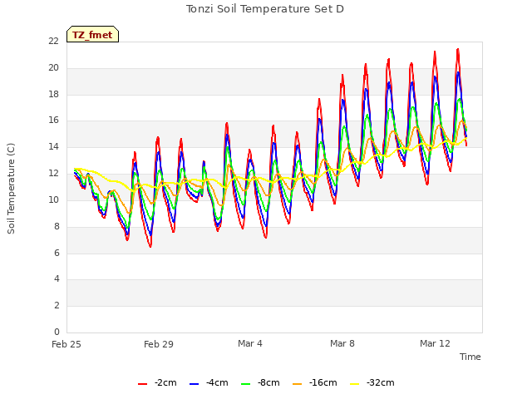Click the 12 y-axis tick label
This screenshot has height=399, width=532.
point(53,174)
